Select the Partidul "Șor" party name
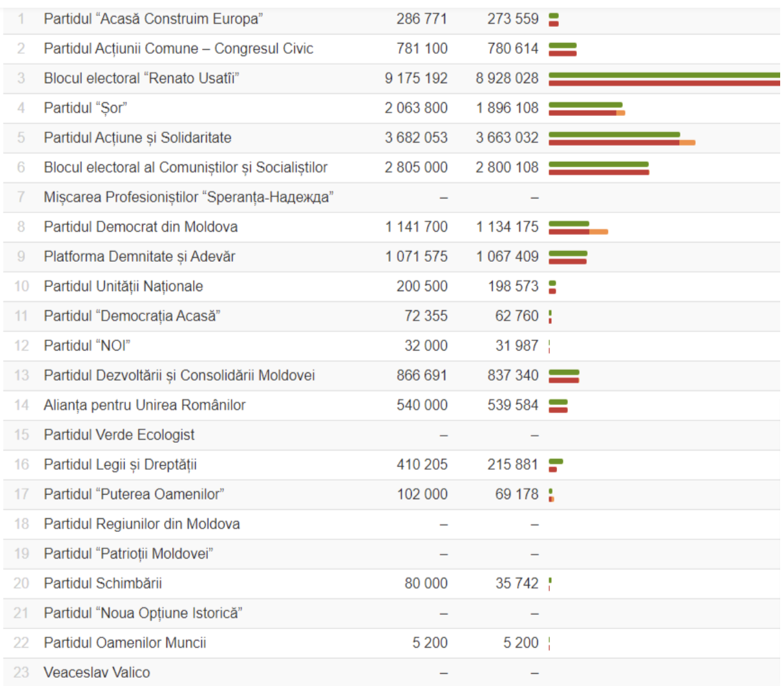This screenshot has height=686, width=784. (85, 108)
